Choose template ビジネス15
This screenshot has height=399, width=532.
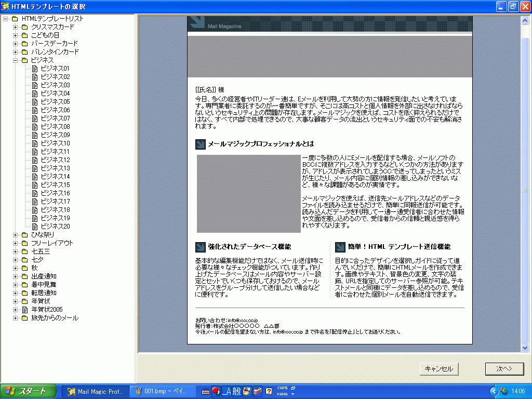55,185
